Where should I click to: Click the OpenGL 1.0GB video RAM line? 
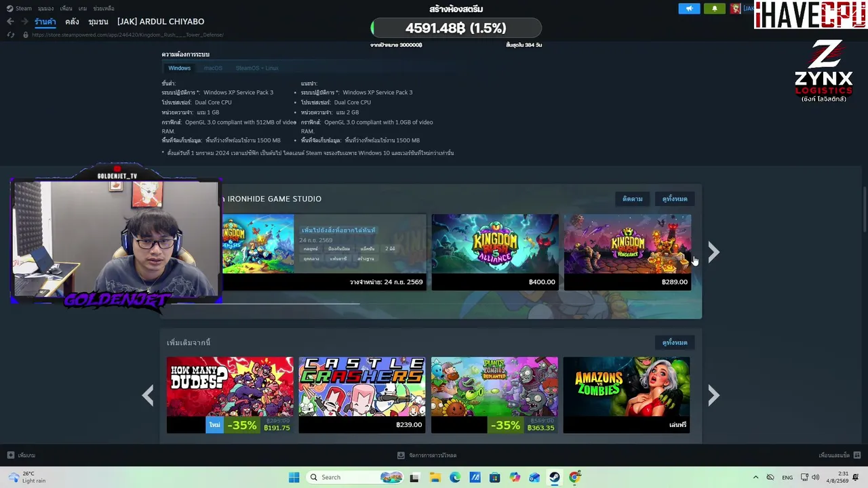coord(367,127)
